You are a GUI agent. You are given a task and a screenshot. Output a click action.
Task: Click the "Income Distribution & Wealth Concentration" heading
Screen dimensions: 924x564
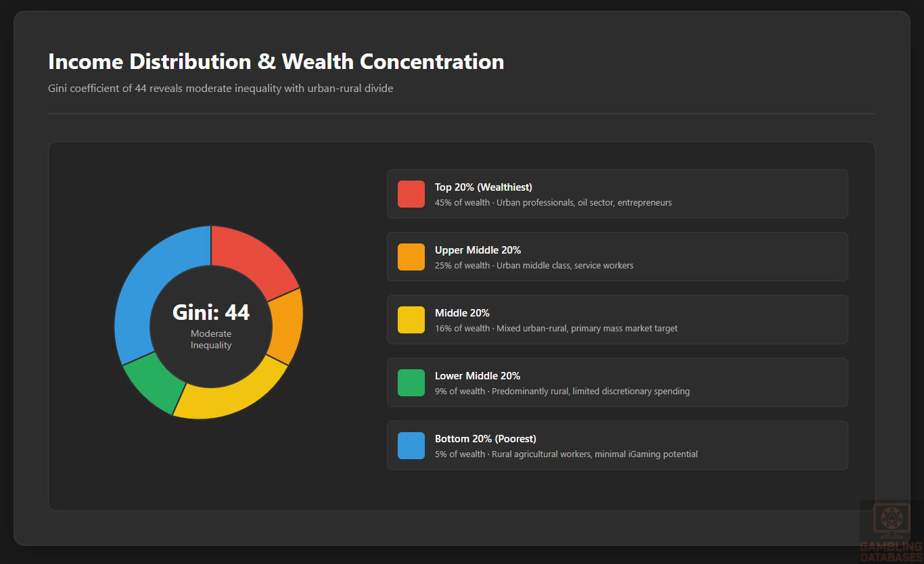276,62
